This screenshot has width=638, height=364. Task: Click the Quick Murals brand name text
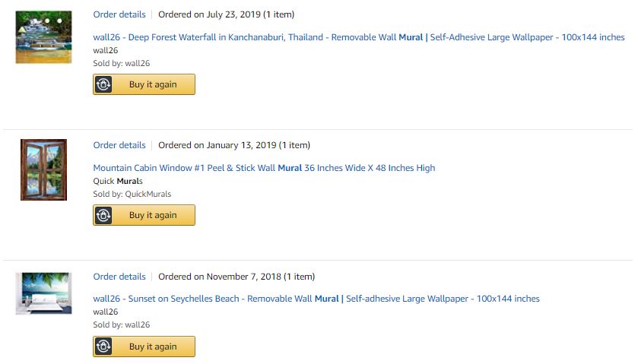(x=118, y=181)
